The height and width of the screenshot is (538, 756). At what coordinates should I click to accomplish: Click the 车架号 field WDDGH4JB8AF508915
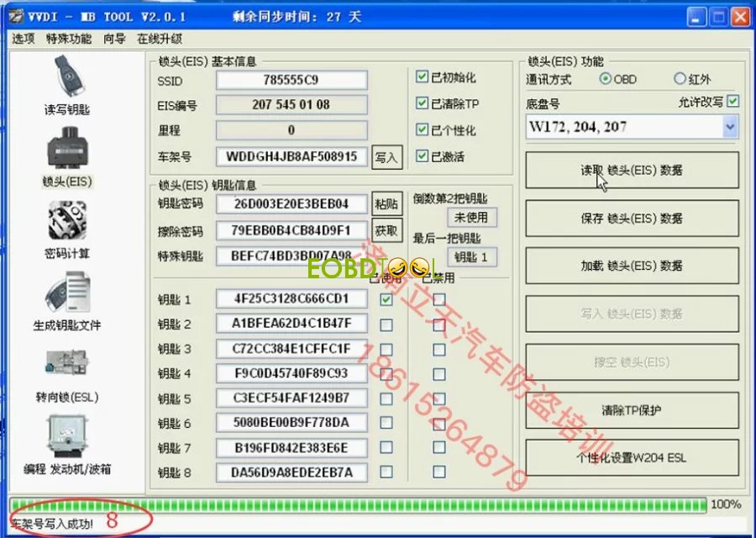pyautogui.click(x=291, y=156)
